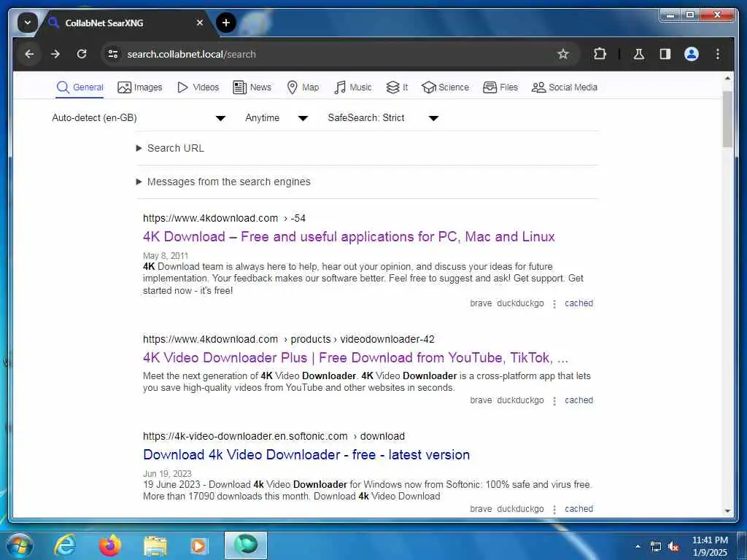Open the network tray icon
Screen dimensions: 747x560
[656, 547]
